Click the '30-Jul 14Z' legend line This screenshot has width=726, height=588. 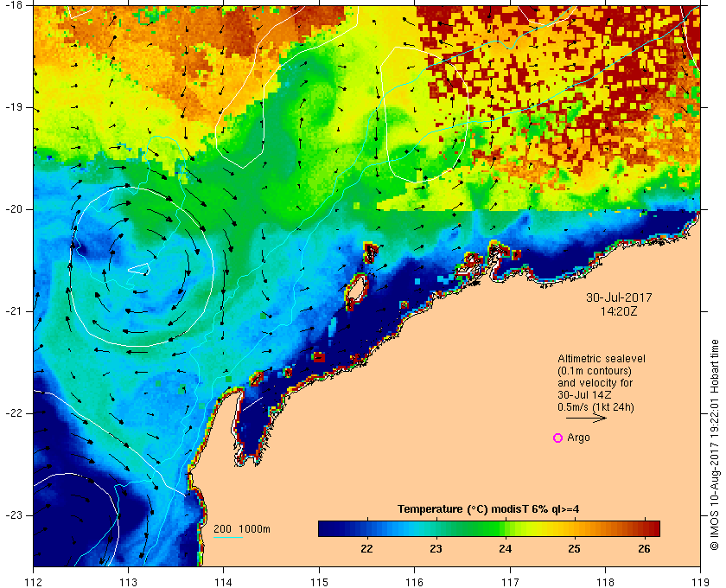(584, 395)
